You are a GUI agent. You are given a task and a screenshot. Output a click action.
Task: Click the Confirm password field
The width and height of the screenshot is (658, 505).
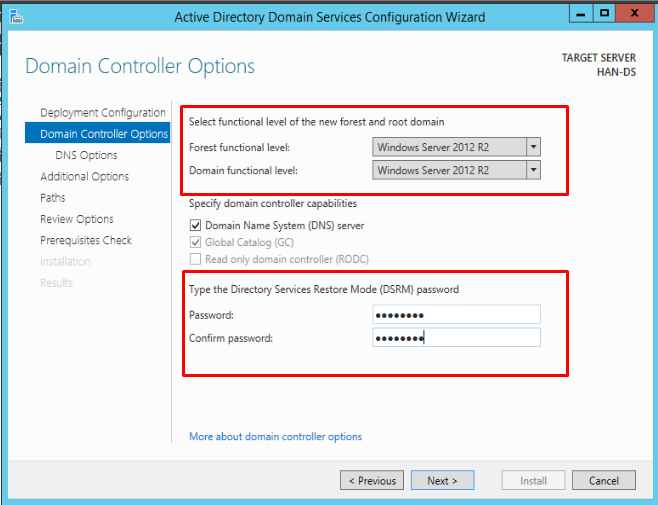tap(456, 338)
